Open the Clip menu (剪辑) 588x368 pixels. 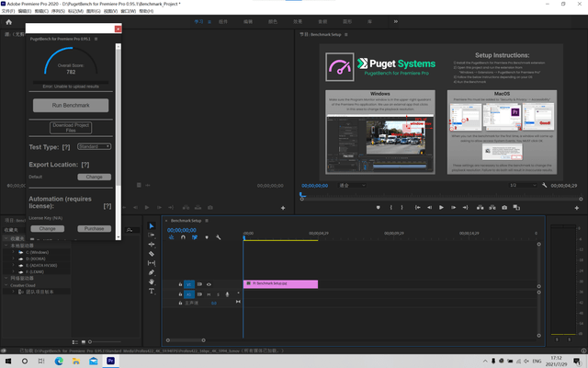[41, 11]
